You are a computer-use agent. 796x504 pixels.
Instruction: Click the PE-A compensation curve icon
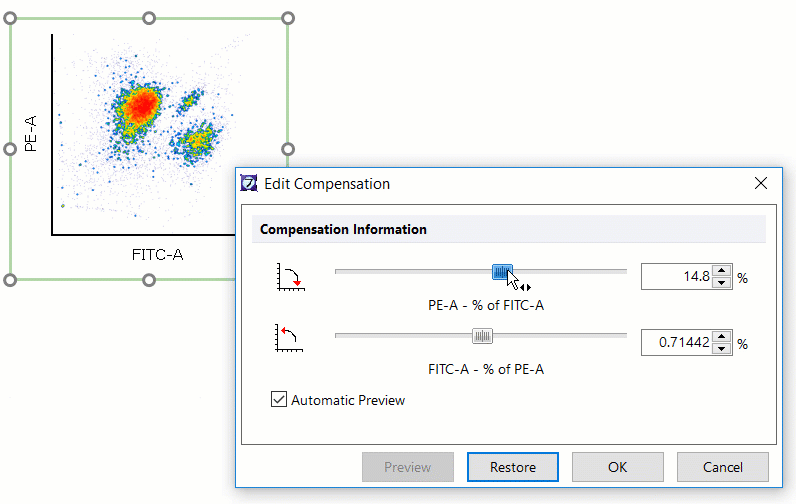tap(289, 278)
